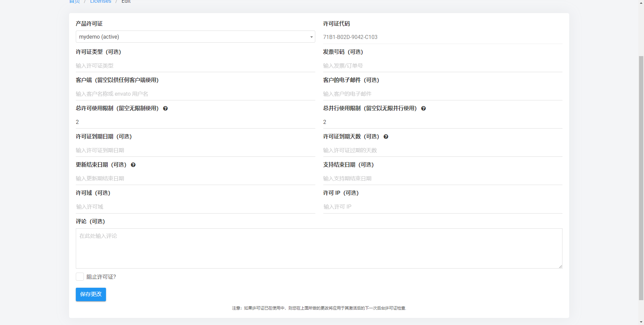Click the 输入许可证类型 input field
644x325 pixels.
pos(195,65)
